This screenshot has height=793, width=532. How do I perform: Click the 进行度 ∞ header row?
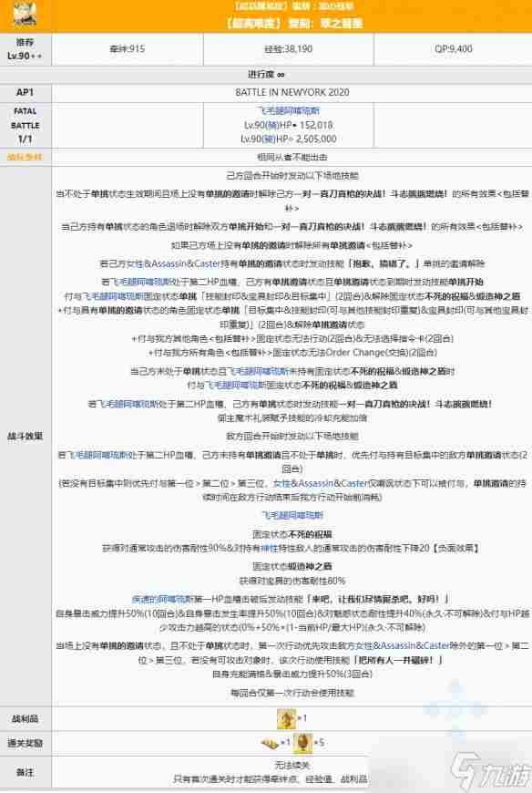pos(266,75)
